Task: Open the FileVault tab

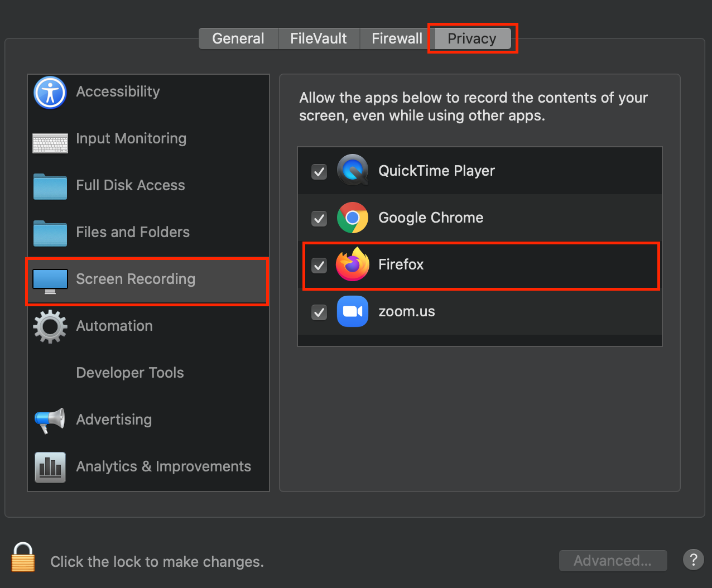Action: [319, 38]
